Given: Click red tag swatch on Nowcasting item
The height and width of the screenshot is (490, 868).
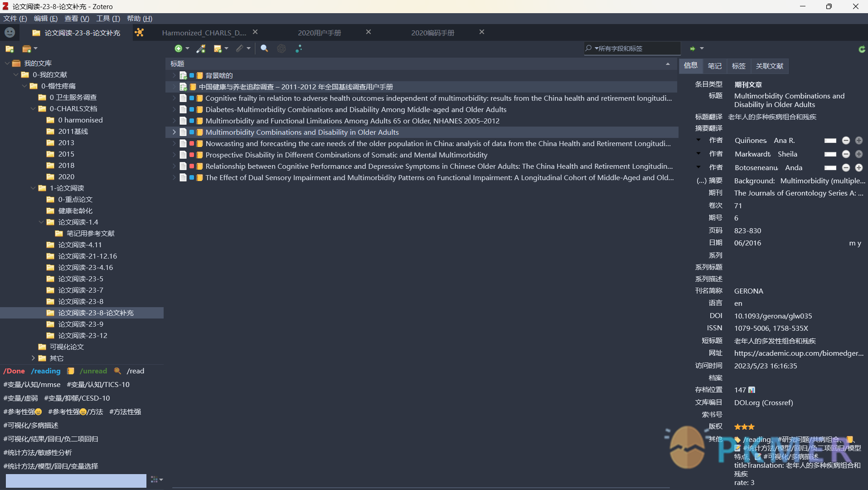Looking at the screenshot, I should 192,143.
